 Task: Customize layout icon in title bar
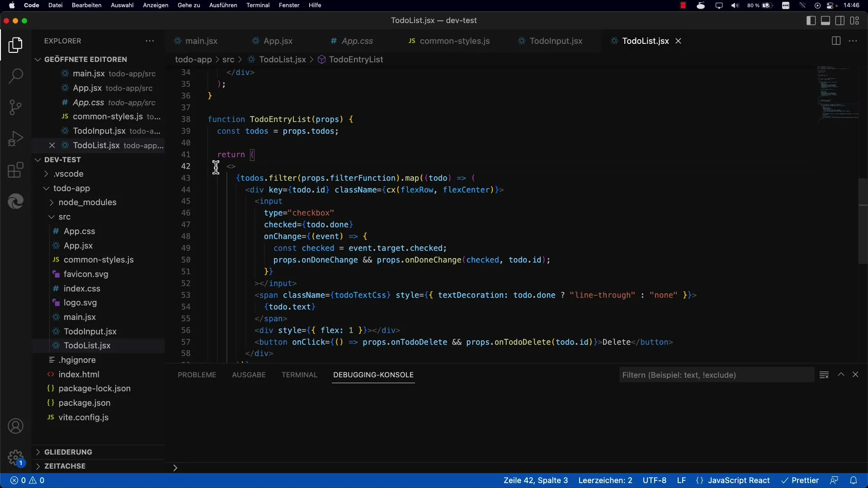click(x=854, y=21)
